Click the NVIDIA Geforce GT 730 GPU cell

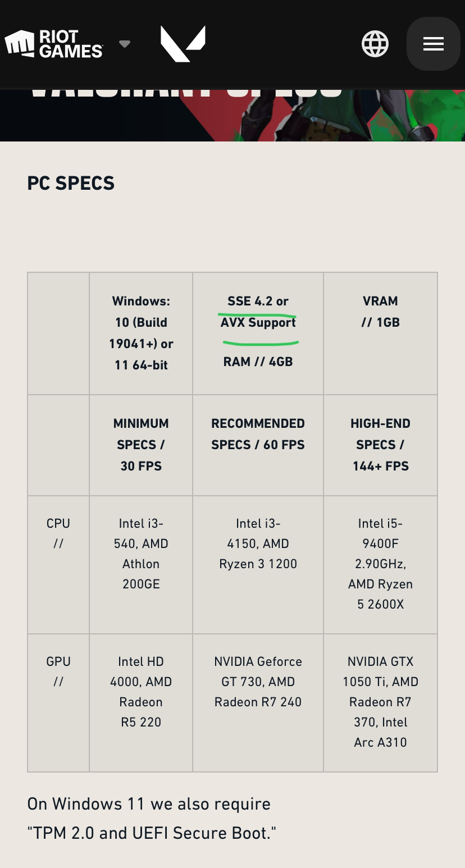tap(258, 682)
